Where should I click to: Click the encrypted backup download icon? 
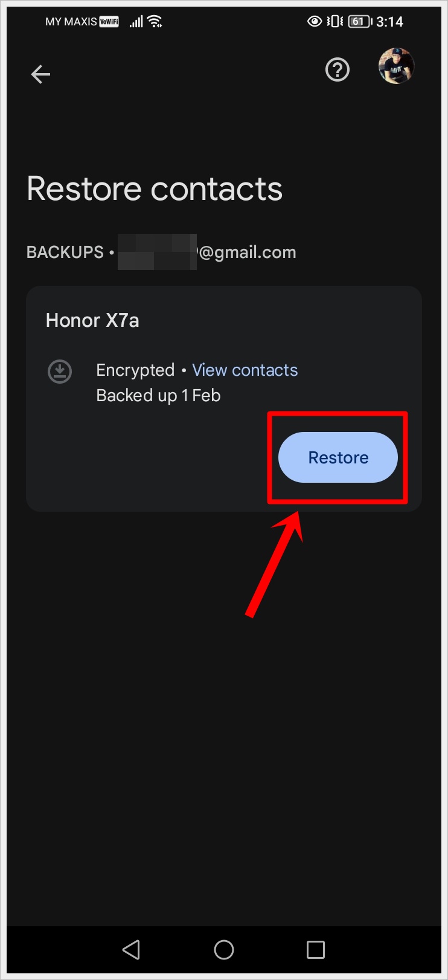click(59, 371)
